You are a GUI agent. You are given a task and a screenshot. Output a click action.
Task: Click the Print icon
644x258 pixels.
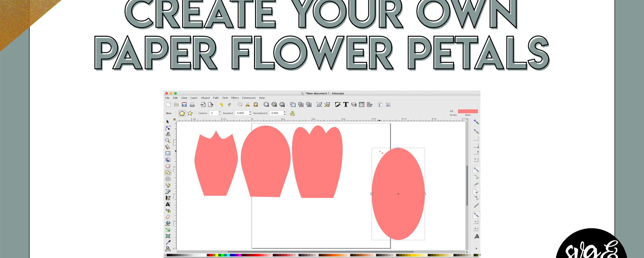192,104
